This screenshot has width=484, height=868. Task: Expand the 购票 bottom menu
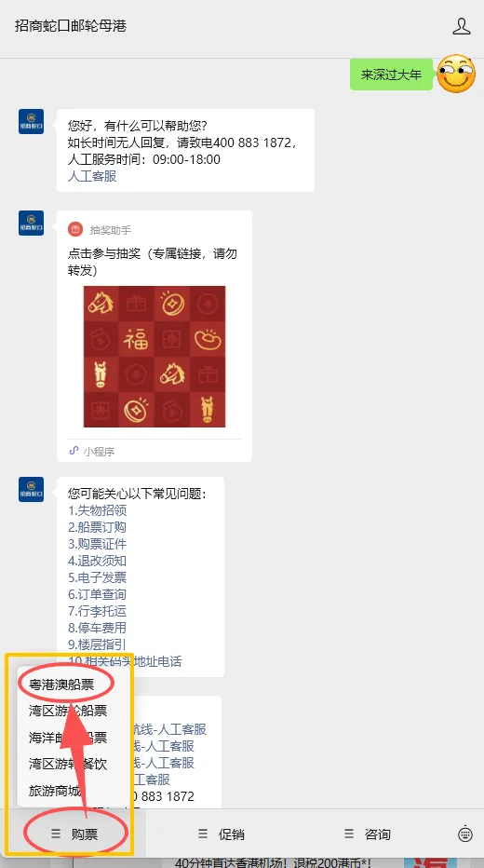(x=73, y=834)
